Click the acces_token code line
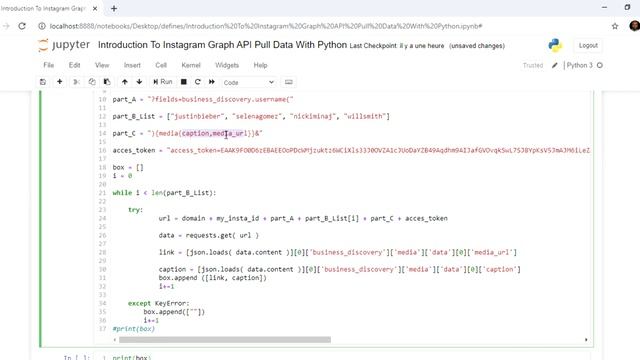 pos(351,150)
